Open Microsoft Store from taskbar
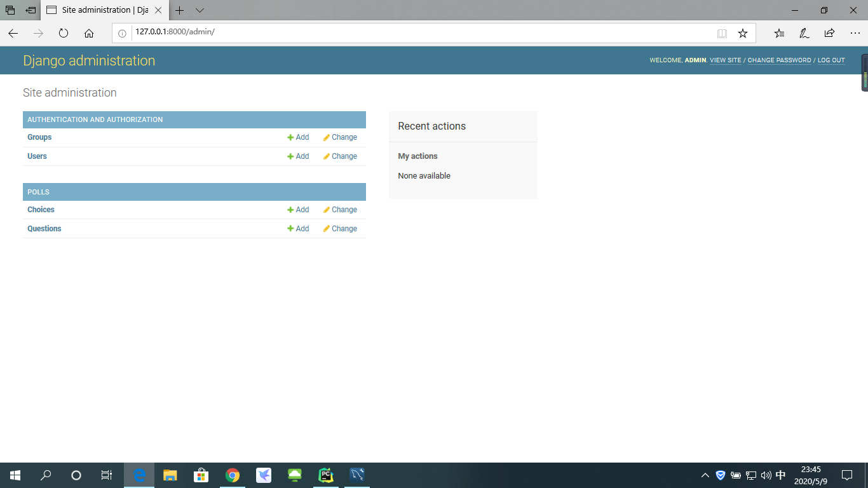 (201, 475)
